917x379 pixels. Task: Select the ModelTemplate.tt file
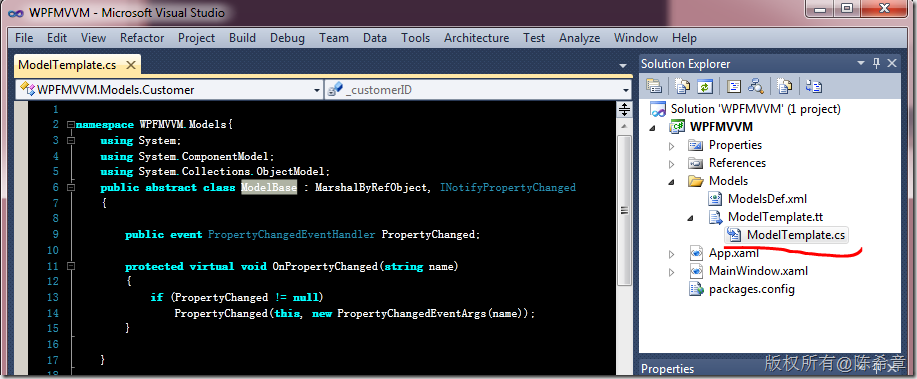point(775,217)
